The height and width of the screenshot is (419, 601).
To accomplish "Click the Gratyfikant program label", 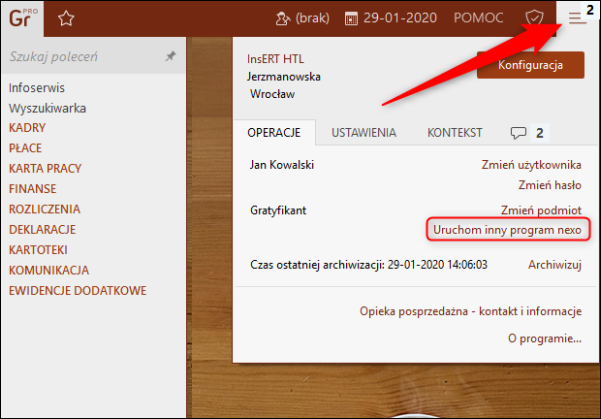I will tap(278, 210).
